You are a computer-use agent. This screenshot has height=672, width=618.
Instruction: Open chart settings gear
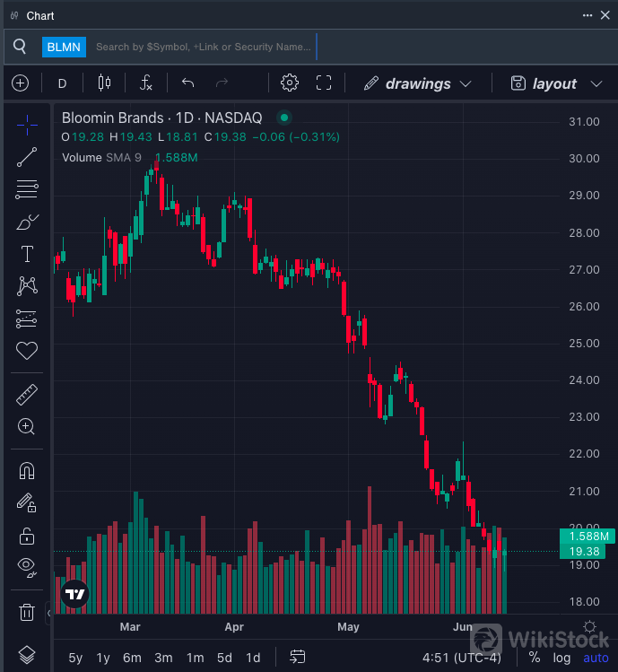point(289,83)
